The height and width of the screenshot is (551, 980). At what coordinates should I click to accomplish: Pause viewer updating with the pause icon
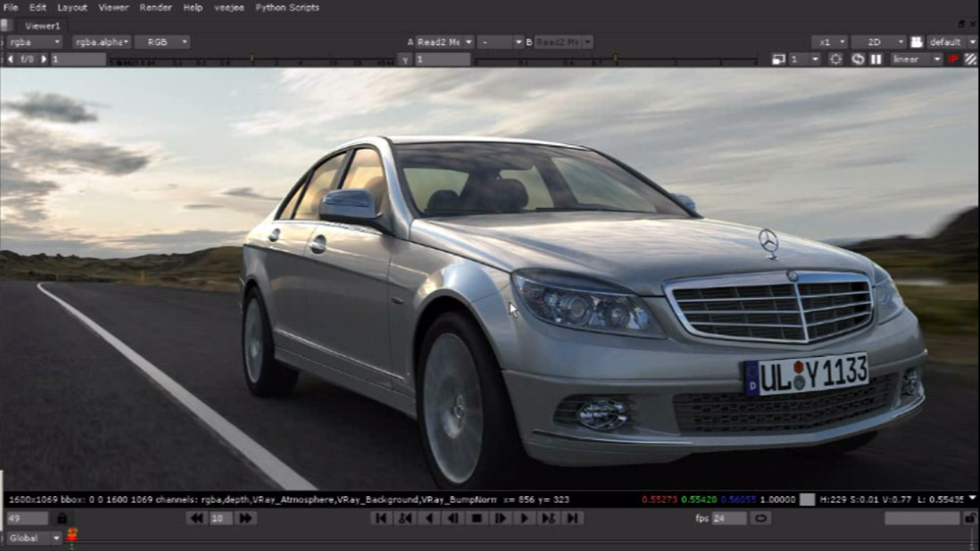point(876,60)
